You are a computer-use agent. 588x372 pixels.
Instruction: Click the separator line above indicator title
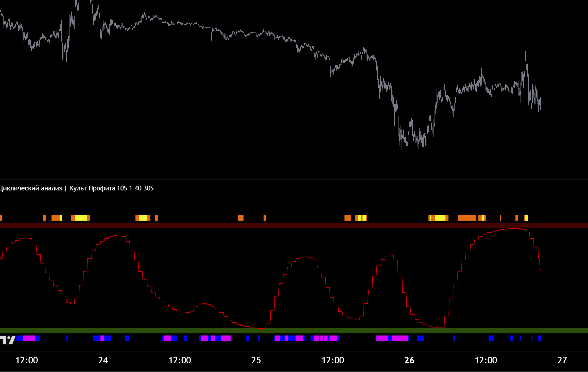coord(294,180)
